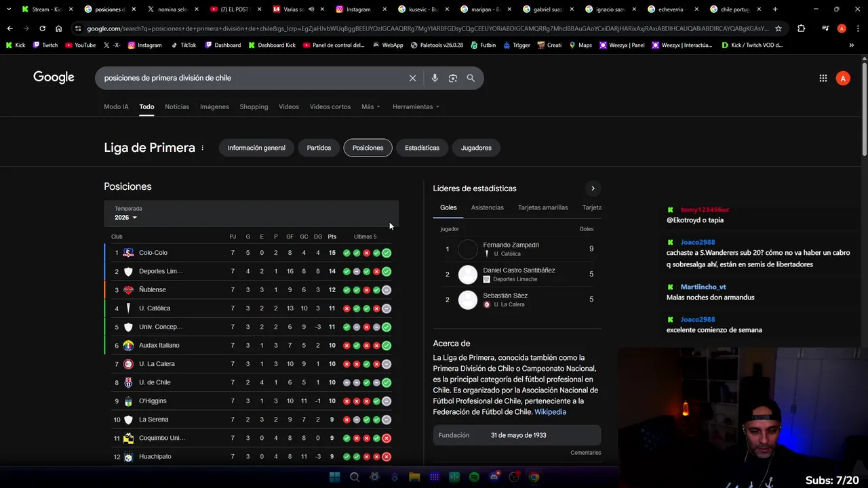This screenshot has height=488, width=868.
Task: Open Spotify from the taskbar
Action: coord(474,477)
